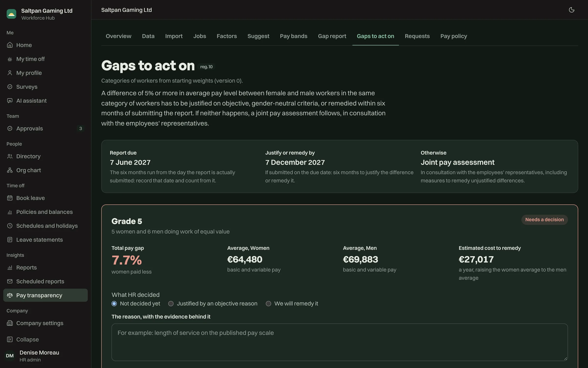588x368 pixels.
Task: Click the 7 December 2027 deadline text
Action: click(295, 162)
